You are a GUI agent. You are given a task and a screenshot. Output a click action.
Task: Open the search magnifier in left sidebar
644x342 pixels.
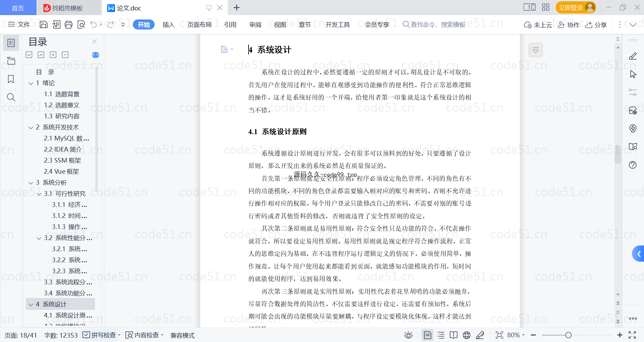click(11, 97)
